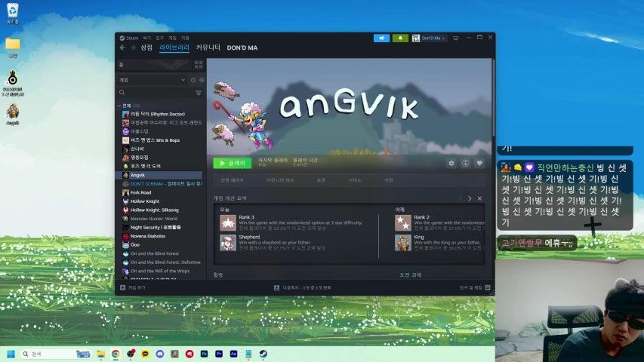Viewport: 644px width, 362px height.
Task: Click the green 플레이 play button
Action: 233,164
